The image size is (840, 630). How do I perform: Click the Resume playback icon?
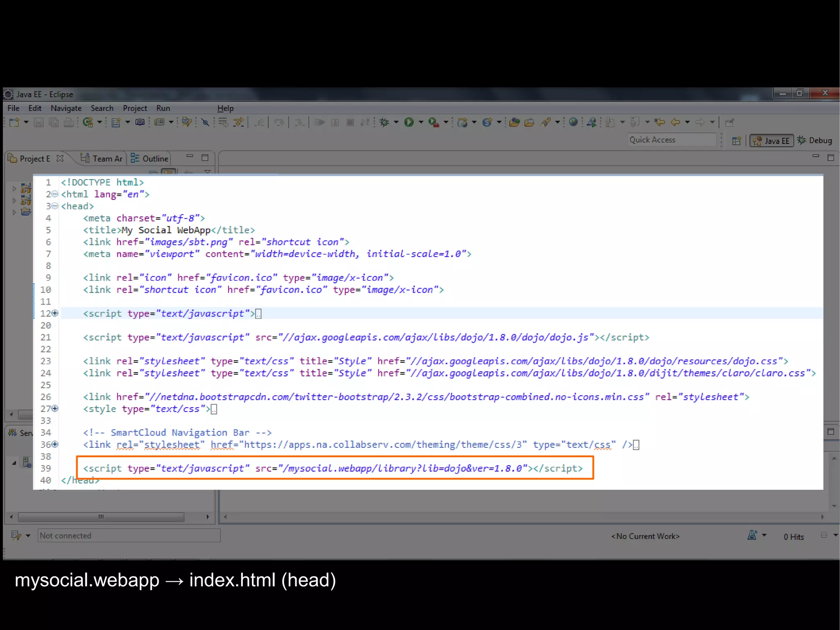[x=320, y=122]
